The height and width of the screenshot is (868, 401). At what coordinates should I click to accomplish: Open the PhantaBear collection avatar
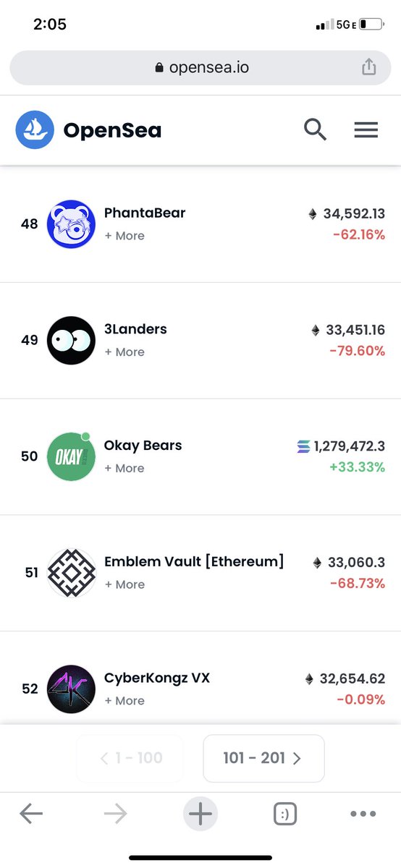[71, 224]
